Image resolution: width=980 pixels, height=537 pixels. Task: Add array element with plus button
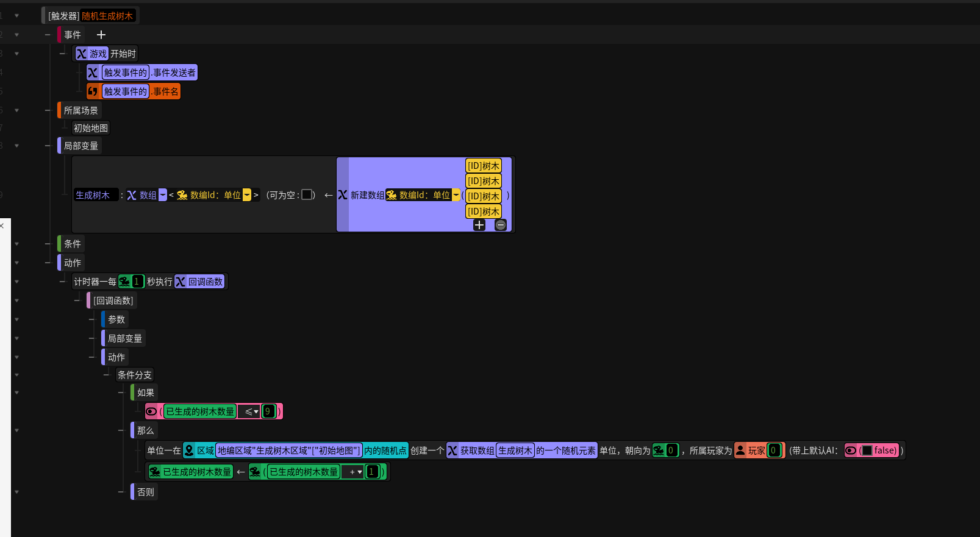[479, 225]
